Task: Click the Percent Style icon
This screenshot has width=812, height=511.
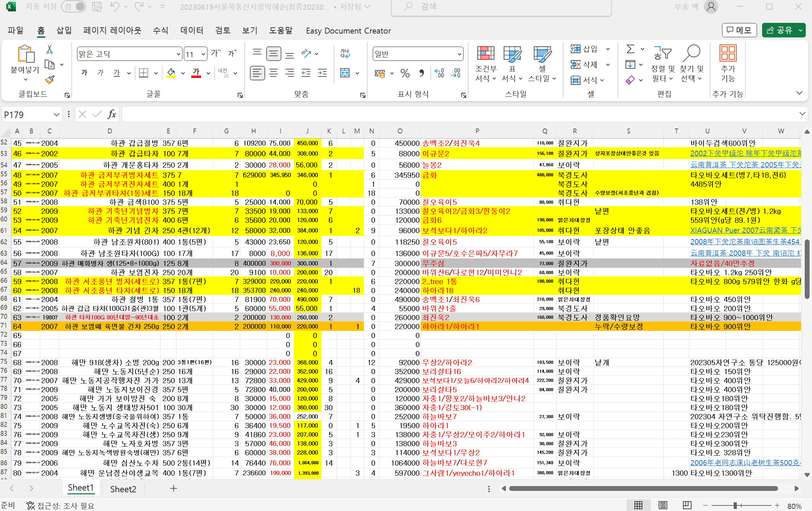Action: click(x=405, y=73)
